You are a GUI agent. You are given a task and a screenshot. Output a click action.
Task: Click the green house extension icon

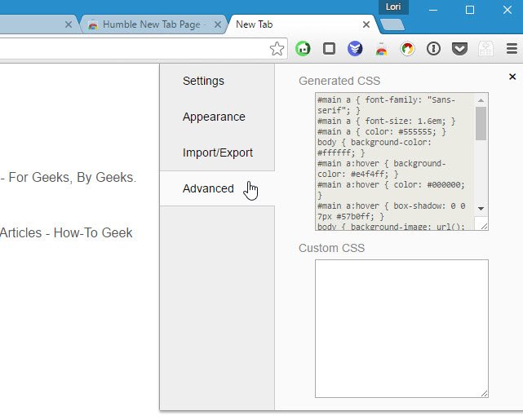click(x=303, y=49)
